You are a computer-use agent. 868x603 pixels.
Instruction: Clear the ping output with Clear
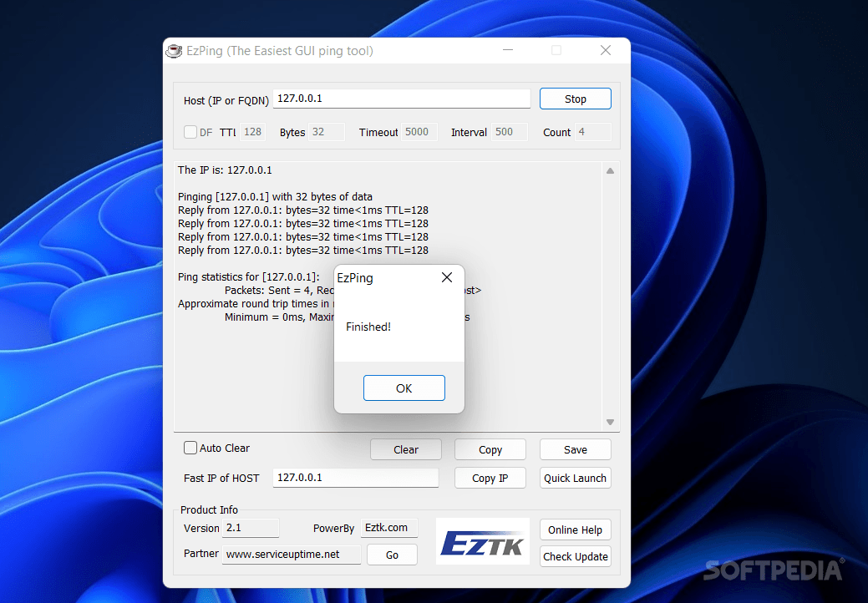click(x=406, y=449)
